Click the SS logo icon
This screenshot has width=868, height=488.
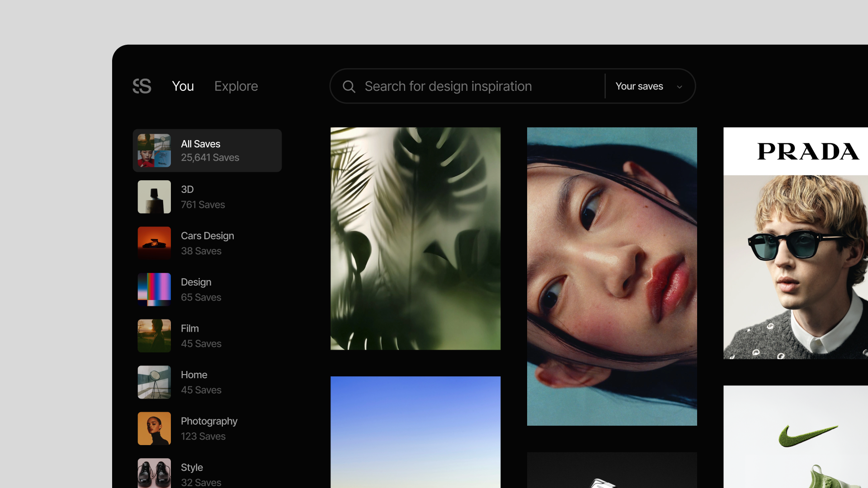click(x=142, y=86)
